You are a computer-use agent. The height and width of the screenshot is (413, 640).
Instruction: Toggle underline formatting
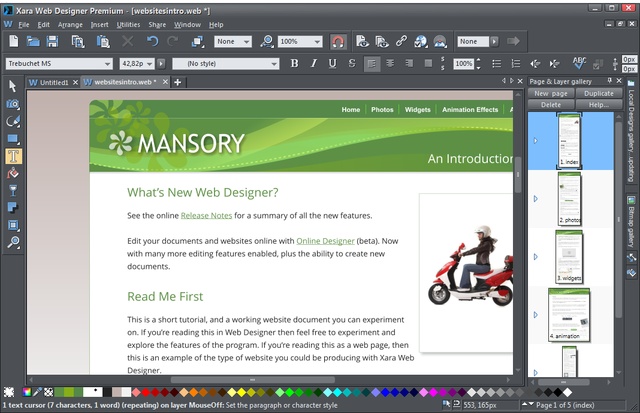tap(333, 64)
